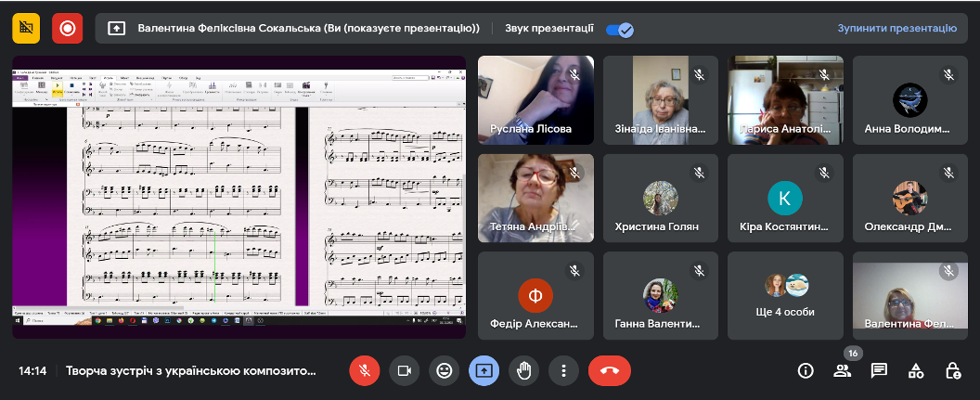Open the activities panel

point(916,370)
